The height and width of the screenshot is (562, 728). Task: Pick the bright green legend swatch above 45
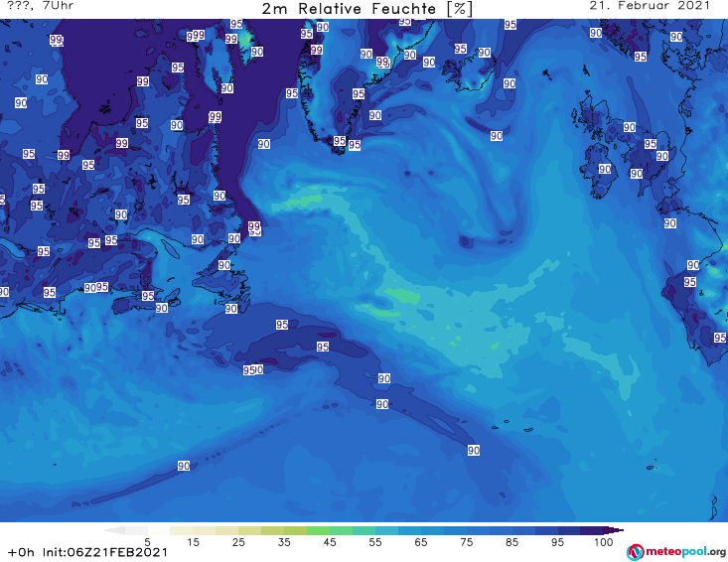(318, 530)
